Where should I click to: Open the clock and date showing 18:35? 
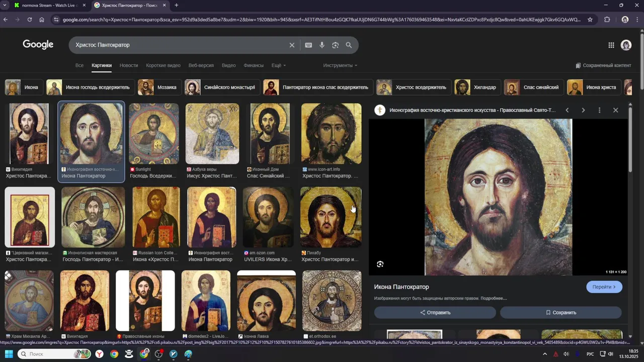(629, 354)
